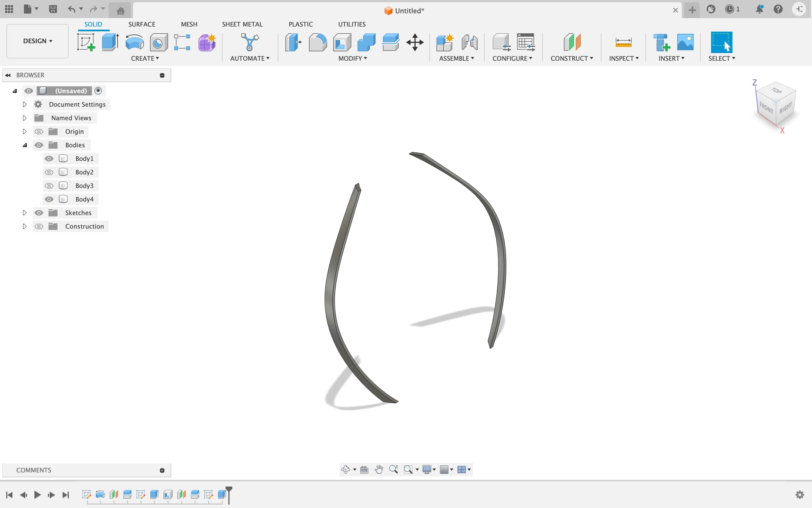Jump to timeline end
The image size is (812, 508).
tap(66, 494)
